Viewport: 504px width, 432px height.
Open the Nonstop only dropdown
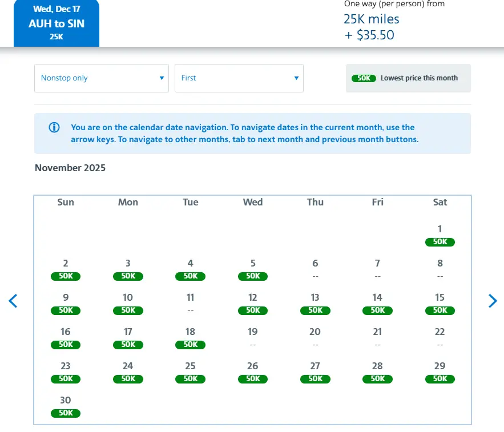(102, 78)
